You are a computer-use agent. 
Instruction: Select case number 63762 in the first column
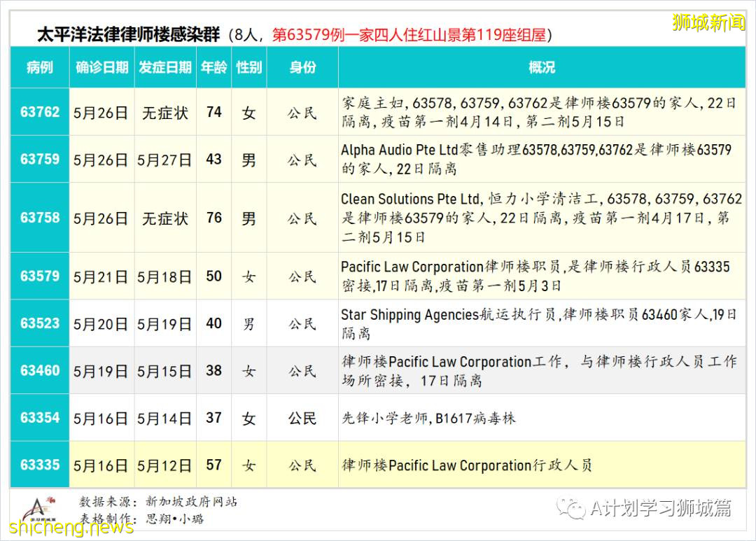39,112
